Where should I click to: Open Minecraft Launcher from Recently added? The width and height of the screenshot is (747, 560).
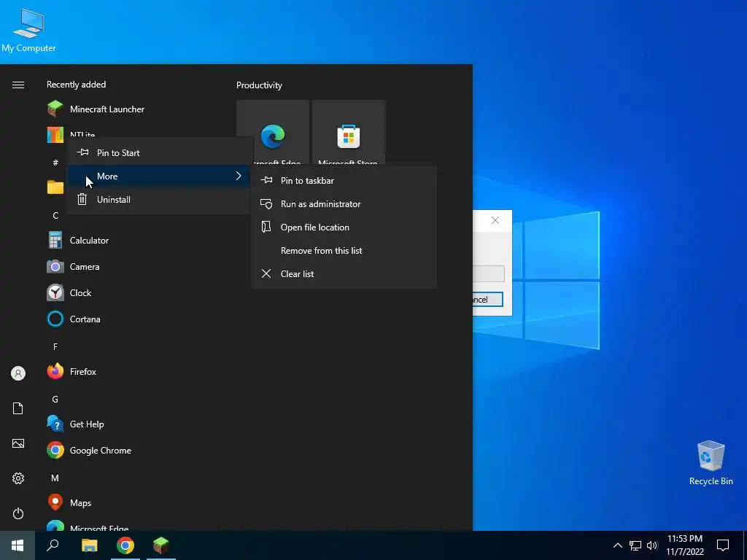click(107, 109)
